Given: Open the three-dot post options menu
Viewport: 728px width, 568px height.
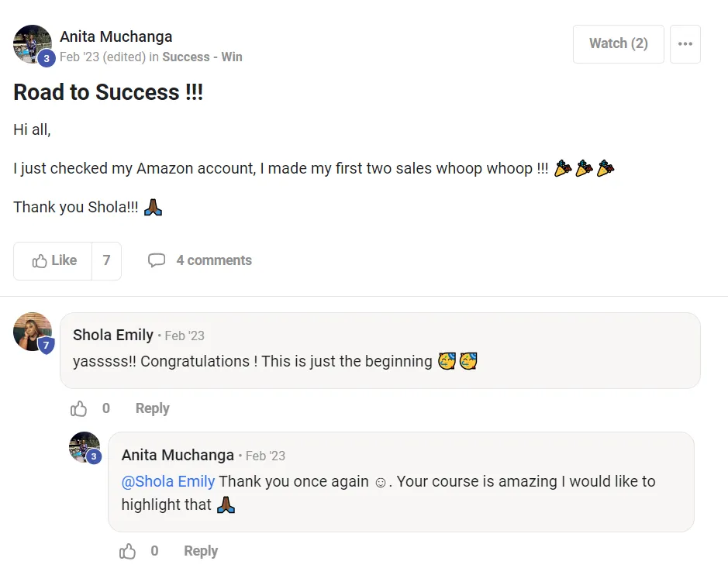Looking at the screenshot, I should click(685, 44).
